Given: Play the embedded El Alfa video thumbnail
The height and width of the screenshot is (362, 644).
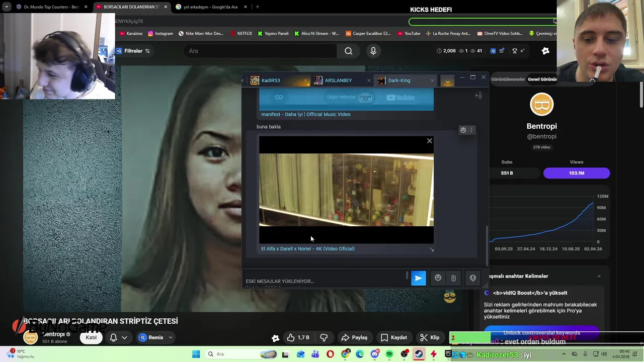Looking at the screenshot, I should pos(346,190).
